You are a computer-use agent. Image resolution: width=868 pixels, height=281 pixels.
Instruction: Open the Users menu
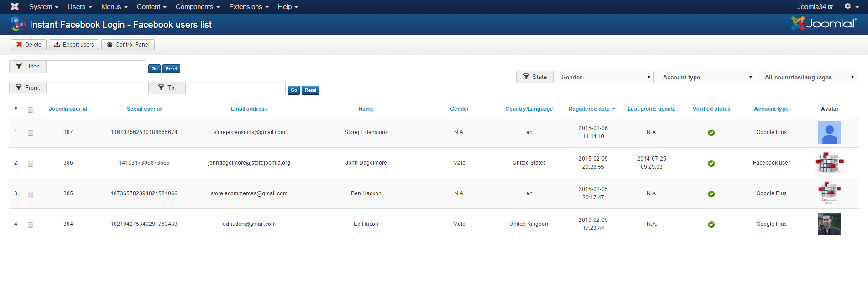79,7
